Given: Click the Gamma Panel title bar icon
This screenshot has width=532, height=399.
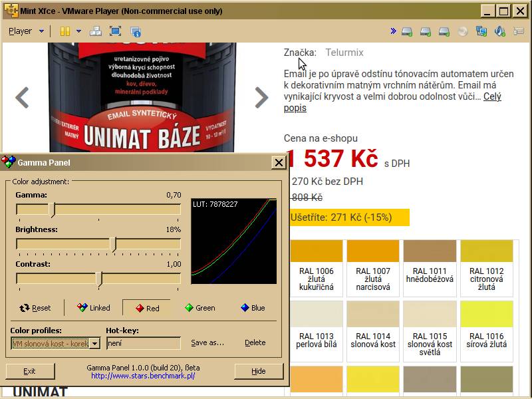Looking at the screenshot, I should 9,162.
